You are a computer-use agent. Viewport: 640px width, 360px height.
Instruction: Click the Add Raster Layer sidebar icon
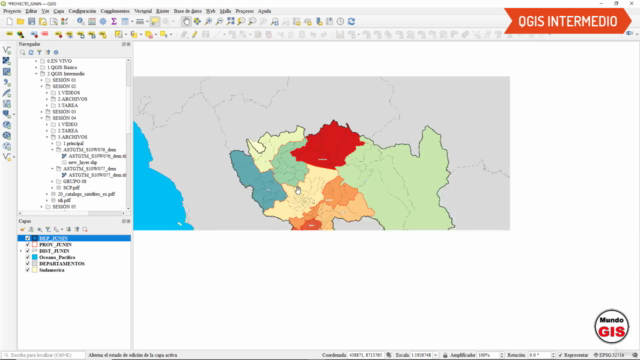[7, 60]
